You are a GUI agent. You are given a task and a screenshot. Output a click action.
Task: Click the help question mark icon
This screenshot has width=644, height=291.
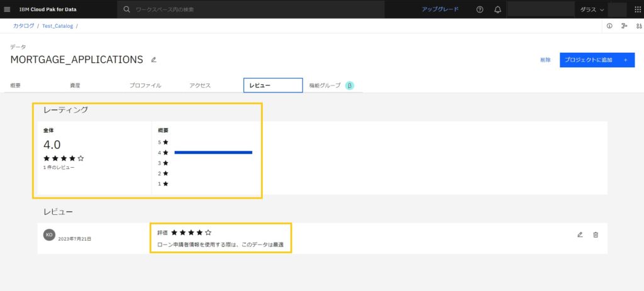[x=480, y=9]
